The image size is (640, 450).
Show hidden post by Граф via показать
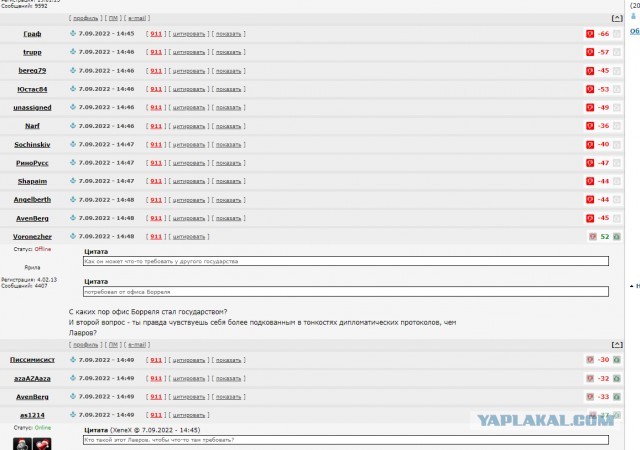coord(229,34)
